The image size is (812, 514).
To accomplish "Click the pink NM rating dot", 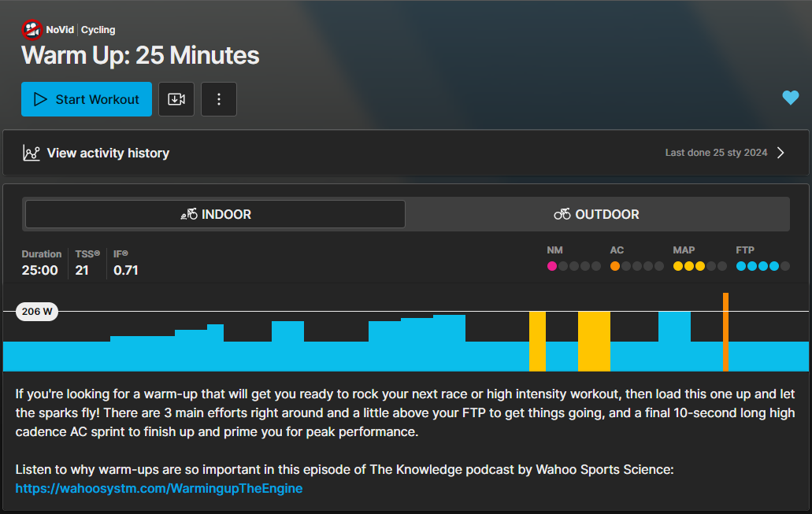I will click(x=552, y=266).
